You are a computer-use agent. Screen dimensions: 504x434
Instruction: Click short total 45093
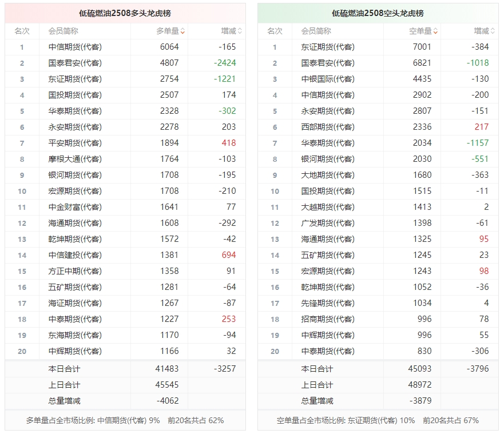(x=420, y=369)
